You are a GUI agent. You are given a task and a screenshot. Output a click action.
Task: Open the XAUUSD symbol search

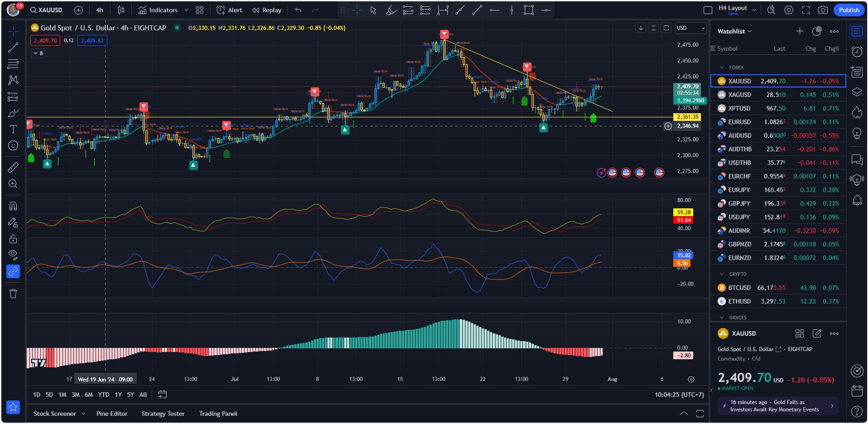tap(47, 10)
